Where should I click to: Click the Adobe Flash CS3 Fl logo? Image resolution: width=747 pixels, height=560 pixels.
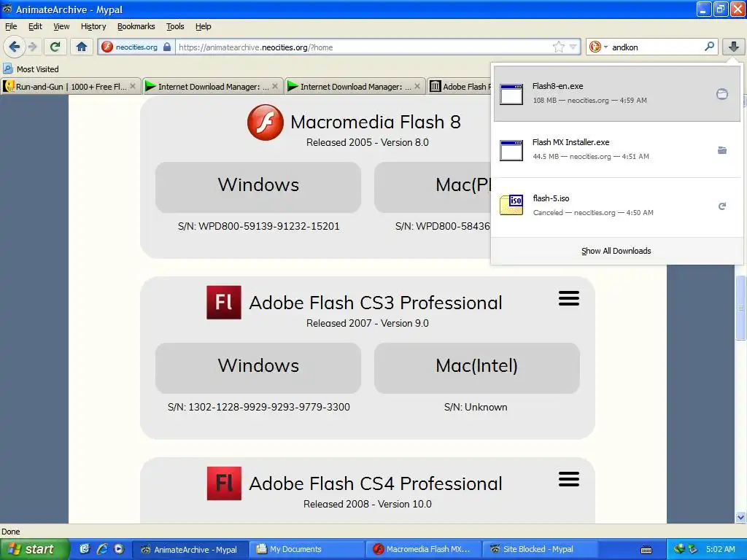224,303
